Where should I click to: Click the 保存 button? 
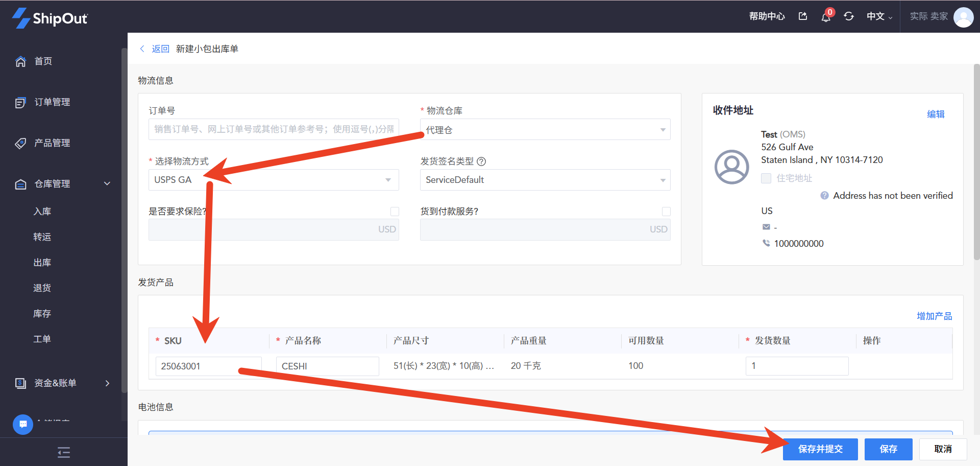889,449
